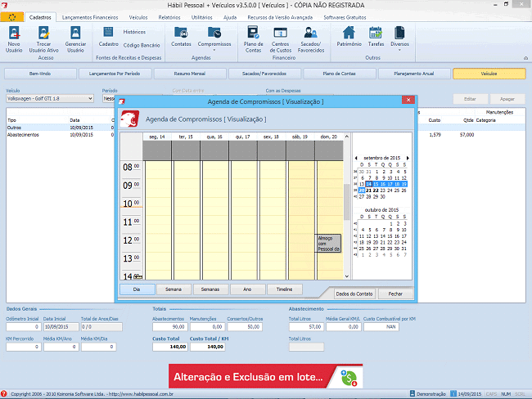Open the Ajuda tab
The width and height of the screenshot is (532, 399).
(230, 17)
